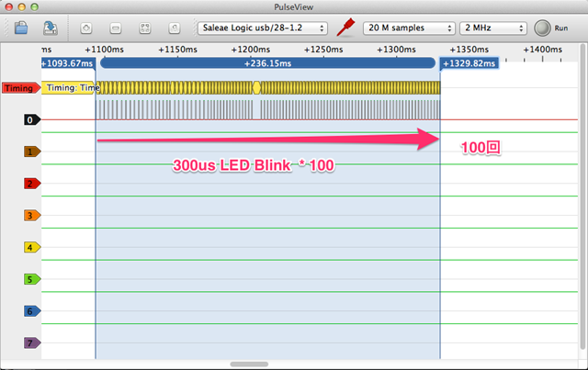Select the channel 4 yellow label
Screen dimensions: 588x370
coord(31,247)
